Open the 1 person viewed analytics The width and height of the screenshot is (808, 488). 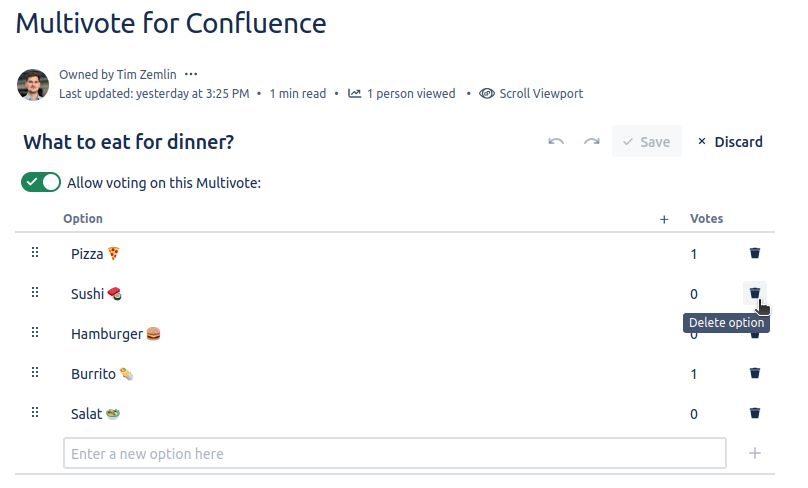coord(402,94)
